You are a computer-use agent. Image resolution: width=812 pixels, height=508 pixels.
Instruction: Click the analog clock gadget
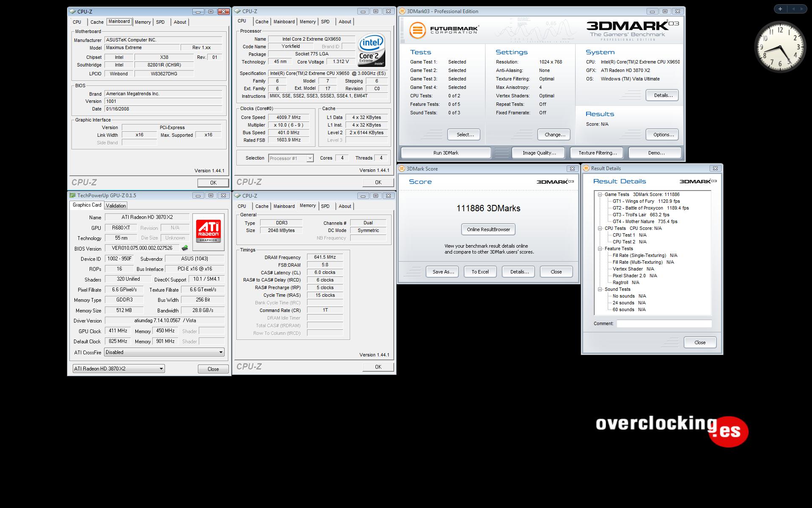[x=780, y=47]
